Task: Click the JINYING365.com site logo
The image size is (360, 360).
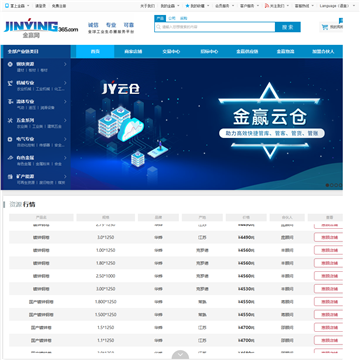Action: coord(41,27)
